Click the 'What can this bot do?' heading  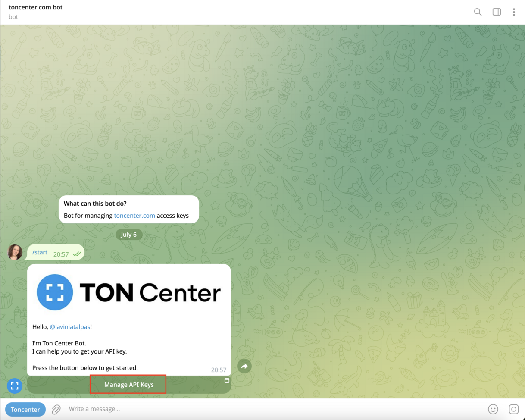pyautogui.click(x=95, y=204)
